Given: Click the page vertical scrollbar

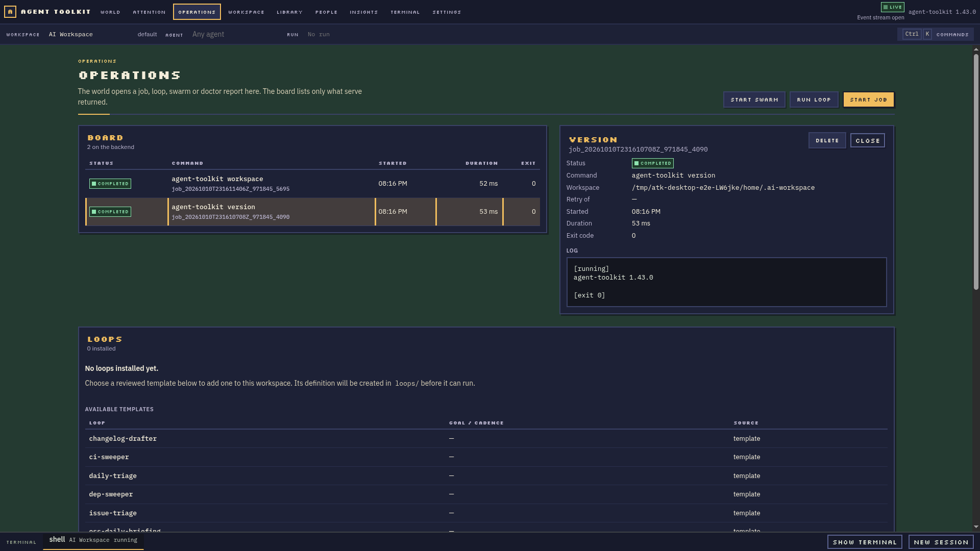Looking at the screenshot, I should point(976,171).
